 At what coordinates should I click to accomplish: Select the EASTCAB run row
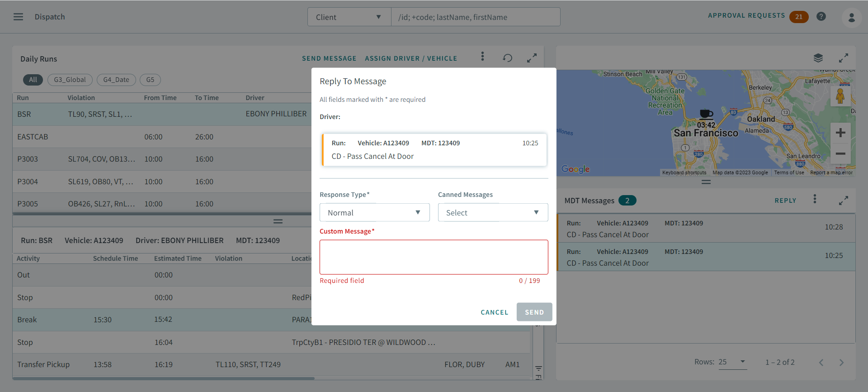coord(162,137)
